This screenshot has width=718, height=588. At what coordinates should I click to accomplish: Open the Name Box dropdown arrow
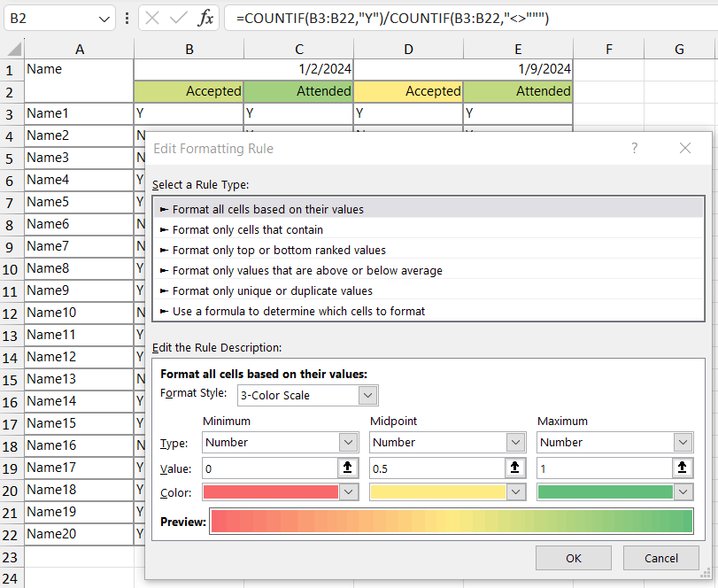click(104, 19)
